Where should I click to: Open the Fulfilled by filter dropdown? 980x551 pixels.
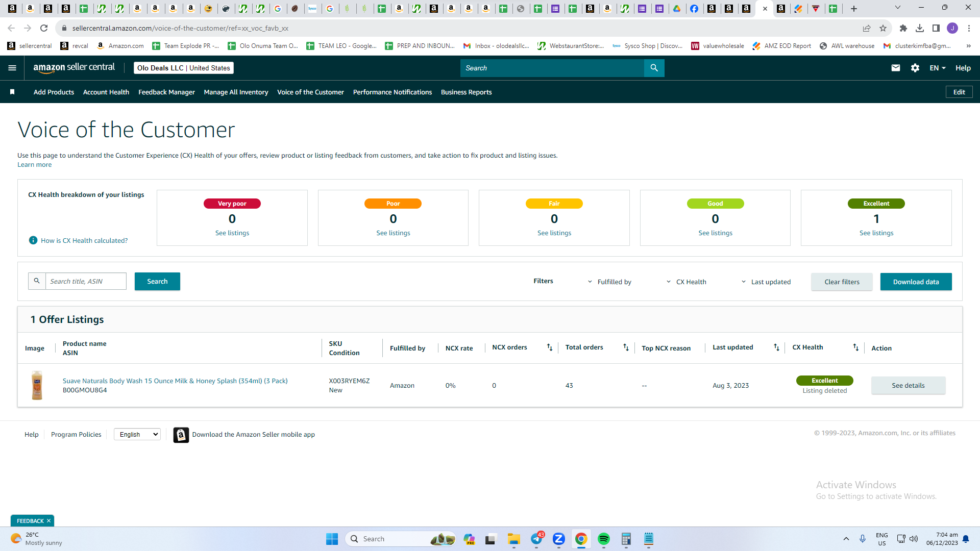pos(610,282)
